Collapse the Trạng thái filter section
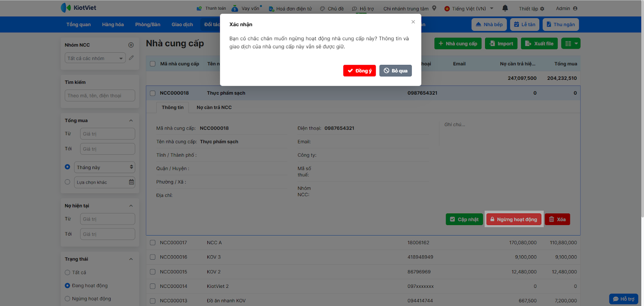 (x=131, y=259)
